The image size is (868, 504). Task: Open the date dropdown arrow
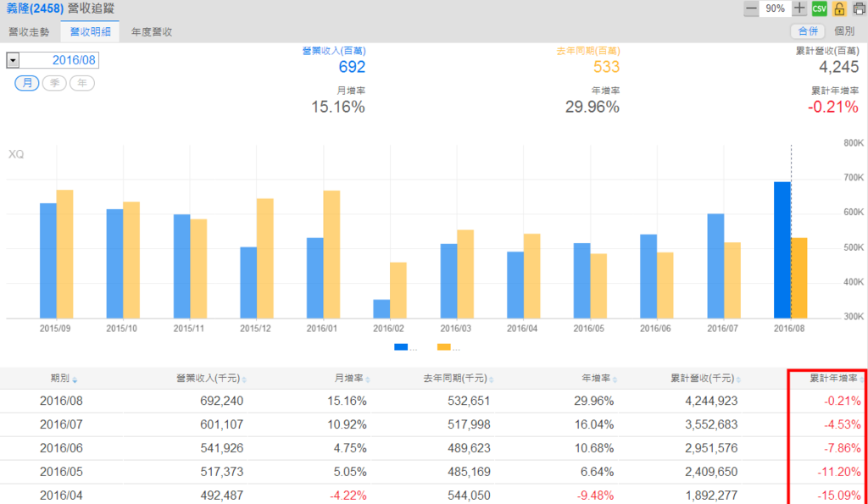[13, 60]
